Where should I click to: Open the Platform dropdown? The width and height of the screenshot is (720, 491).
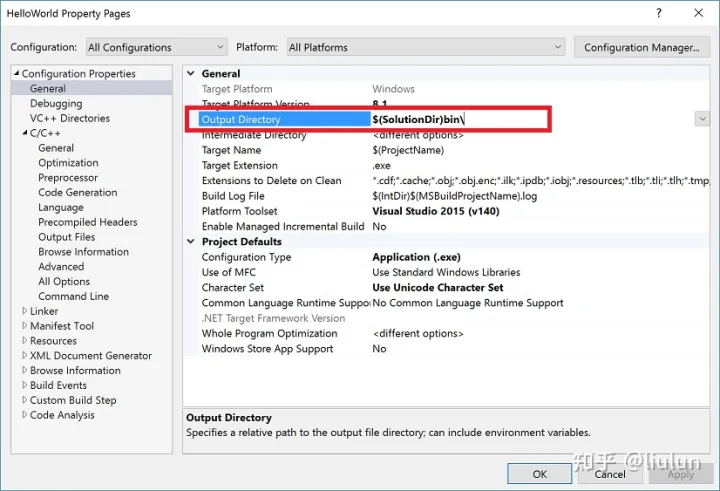pyautogui.click(x=425, y=47)
